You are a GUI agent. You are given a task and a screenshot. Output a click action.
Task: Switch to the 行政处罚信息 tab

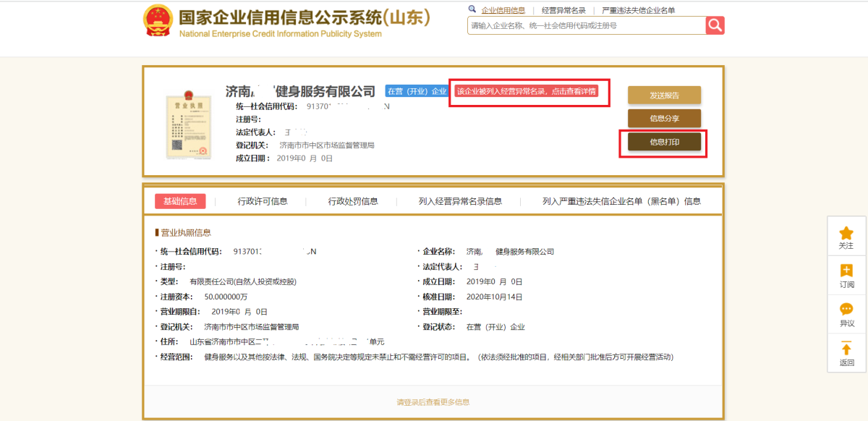[x=353, y=201]
